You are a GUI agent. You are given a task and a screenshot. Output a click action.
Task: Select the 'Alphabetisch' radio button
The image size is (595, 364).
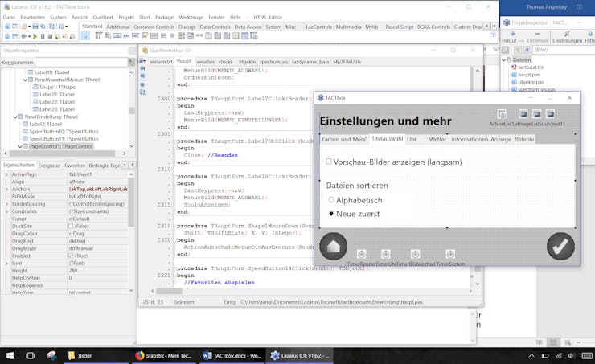pyautogui.click(x=331, y=200)
